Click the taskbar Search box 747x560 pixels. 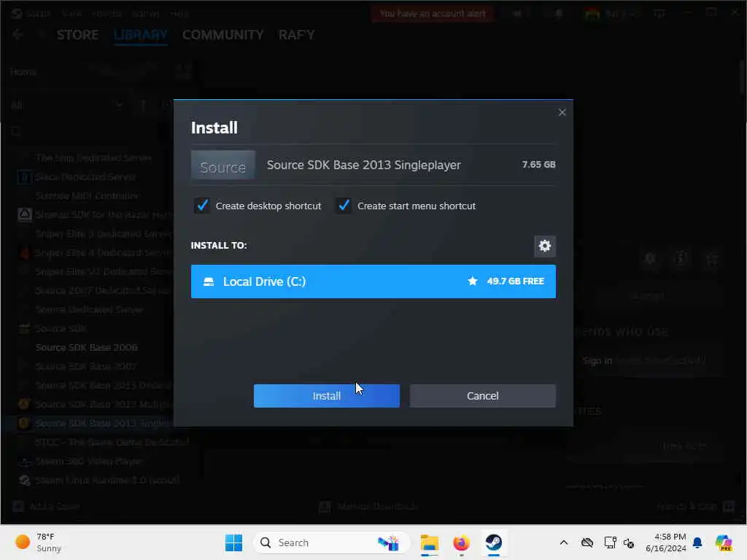[331, 542]
